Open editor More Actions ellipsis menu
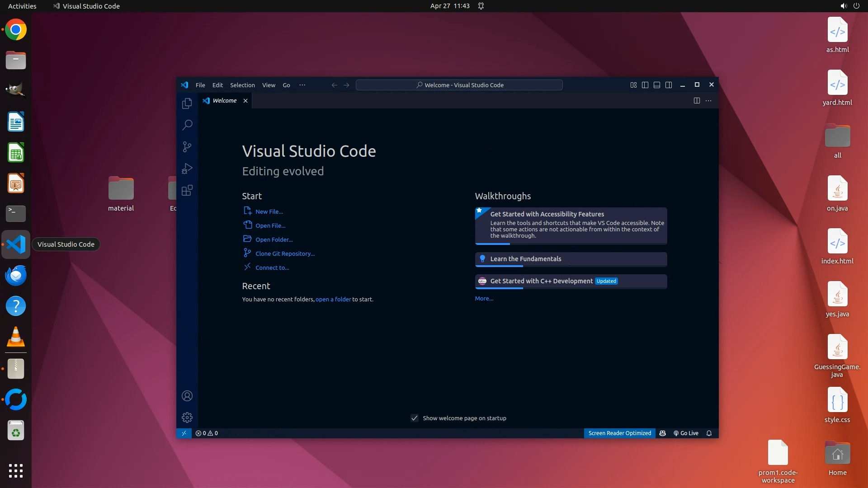Viewport: 868px width, 488px height. [x=708, y=101]
